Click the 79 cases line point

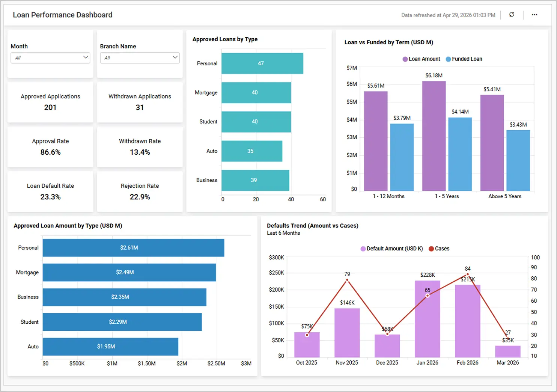click(347, 280)
